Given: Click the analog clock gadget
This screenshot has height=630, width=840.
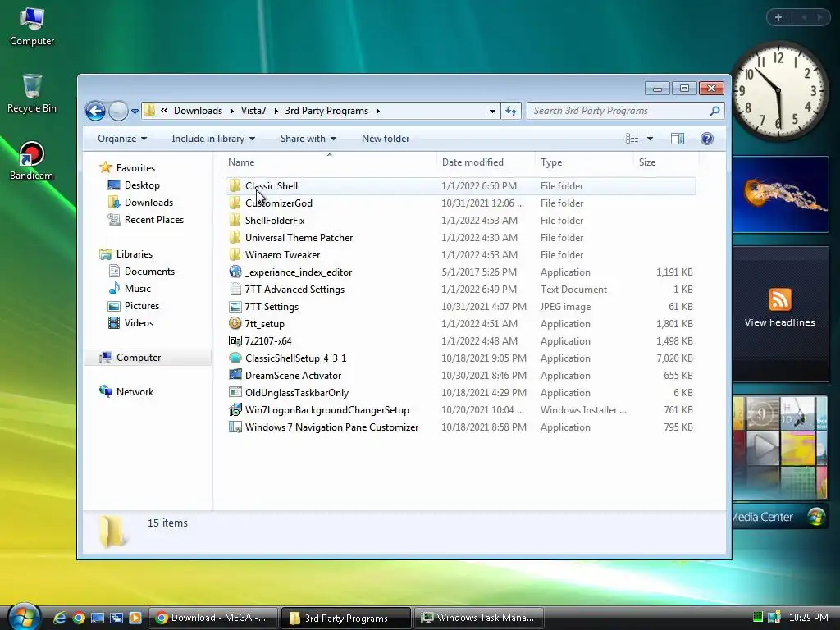Looking at the screenshot, I should pyautogui.click(x=779, y=90).
